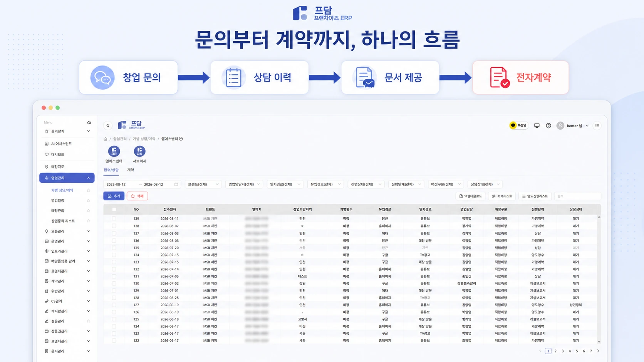Expand the 즐겨찾기 favorites section
Screen dimensions: 644x362
(89, 131)
